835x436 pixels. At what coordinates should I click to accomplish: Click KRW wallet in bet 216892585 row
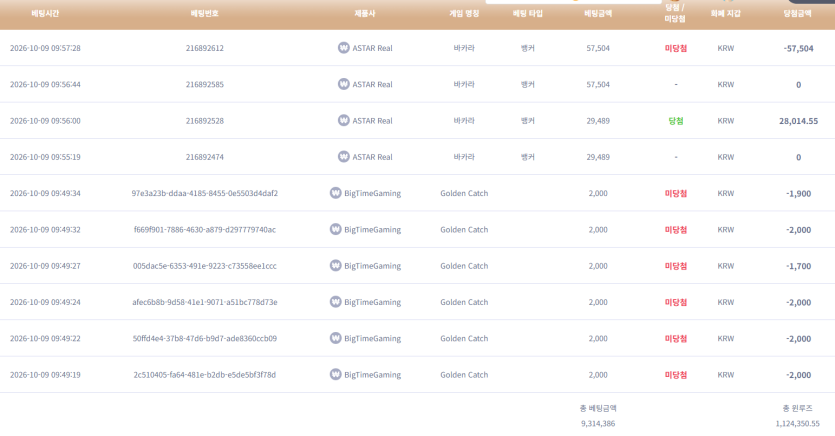(x=725, y=84)
